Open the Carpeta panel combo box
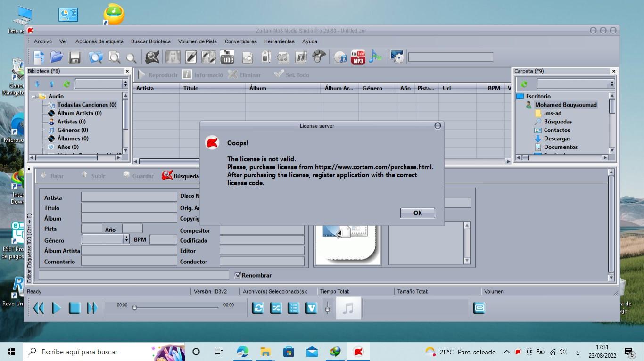Viewport: 644px width, 361px height. [576, 84]
